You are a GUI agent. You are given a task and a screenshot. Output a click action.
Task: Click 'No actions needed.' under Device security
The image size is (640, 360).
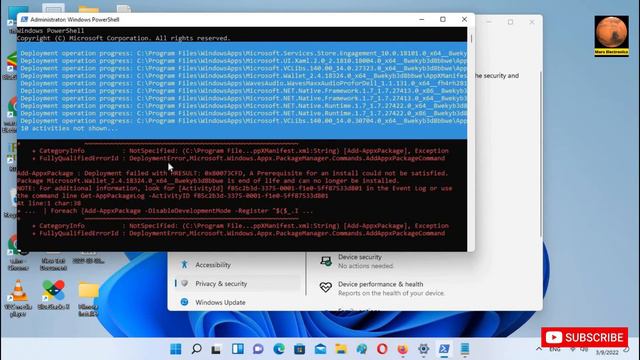[366, 266]
